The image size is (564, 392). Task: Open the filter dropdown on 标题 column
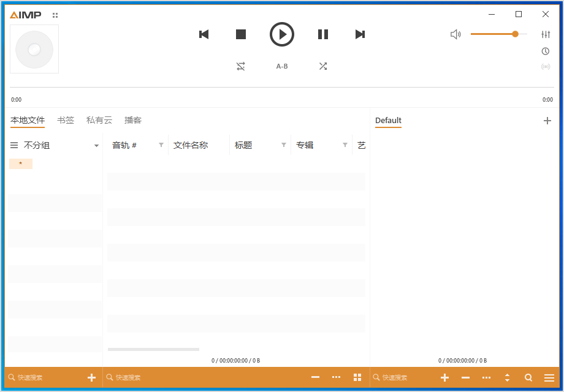283,145
